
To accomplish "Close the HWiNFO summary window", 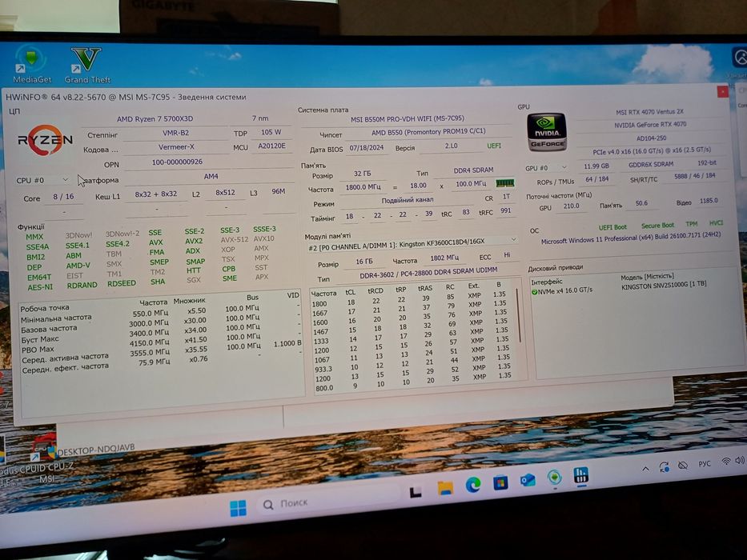I will click(722, 91).
